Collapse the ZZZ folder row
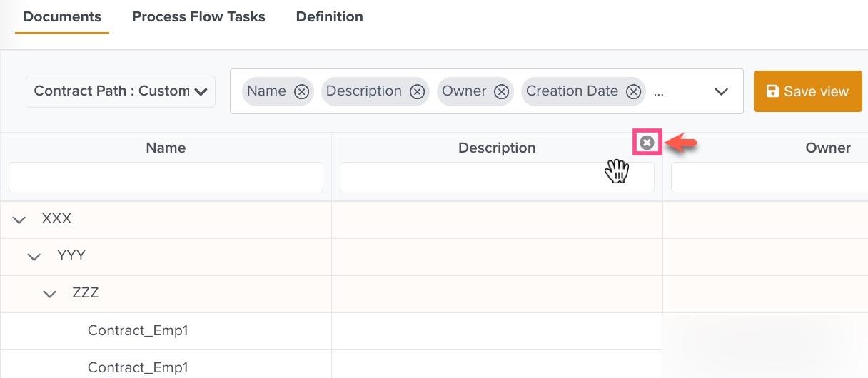The width and height of the screenshot is (868, 378). point(49,294)
